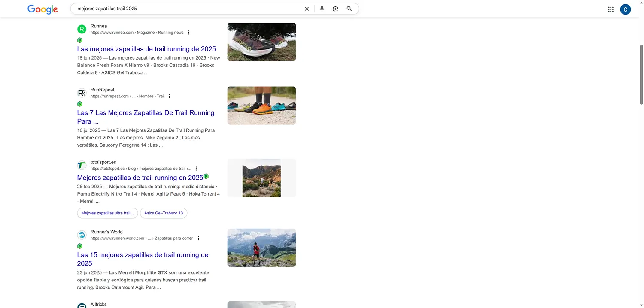Select the 'Mejores zapatillas ultra trail...' chip
The width and height of the screenshot is (644, 308).
[107, 213]
